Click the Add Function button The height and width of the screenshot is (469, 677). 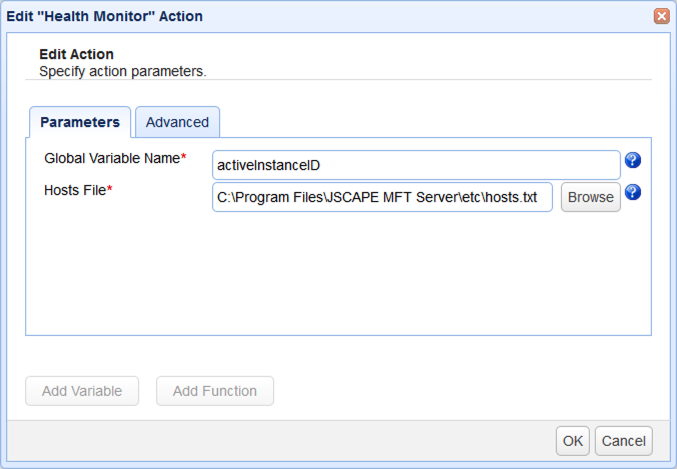215,391
